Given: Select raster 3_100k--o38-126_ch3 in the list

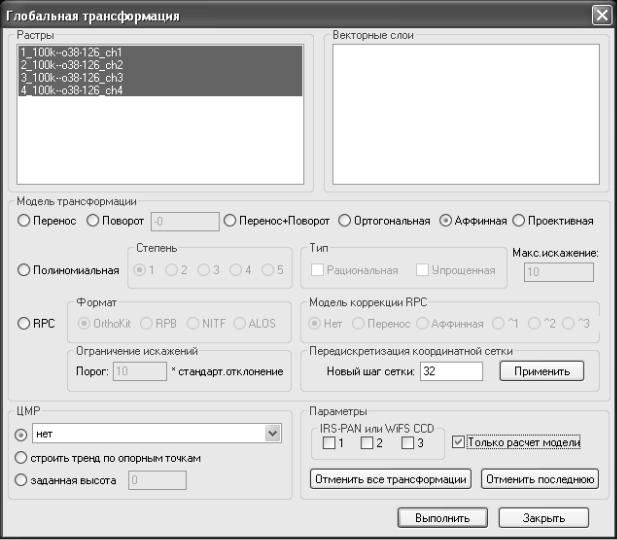Looking at the screenshot, I should pos(161,77).
